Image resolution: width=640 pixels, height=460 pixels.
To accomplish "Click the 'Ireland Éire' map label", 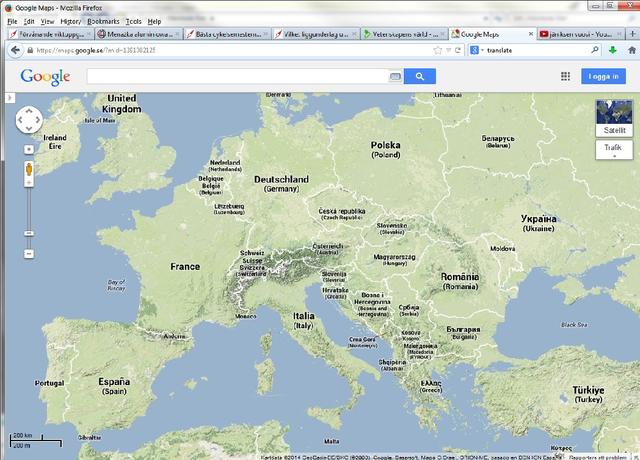I will 55,142.
